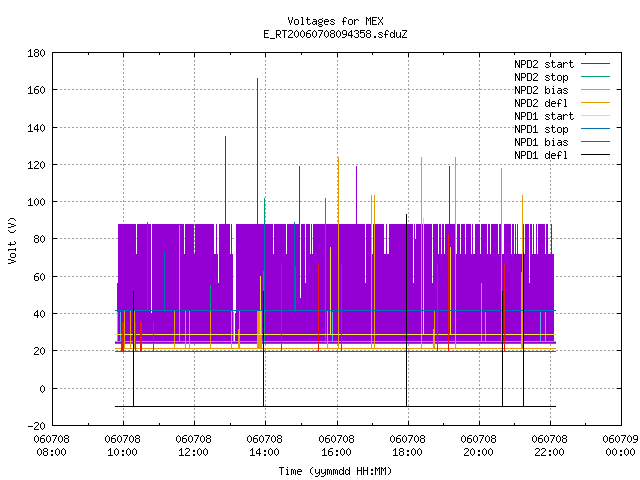
Task: Select the 120 y-axis tick label
Action: [x=36, y=165]
